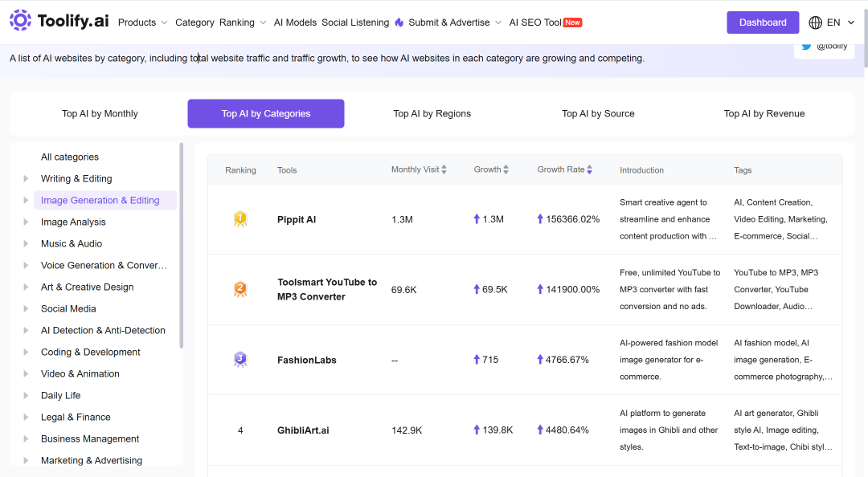Switch to Top AI by Revenue tab

tap(764, 113)
